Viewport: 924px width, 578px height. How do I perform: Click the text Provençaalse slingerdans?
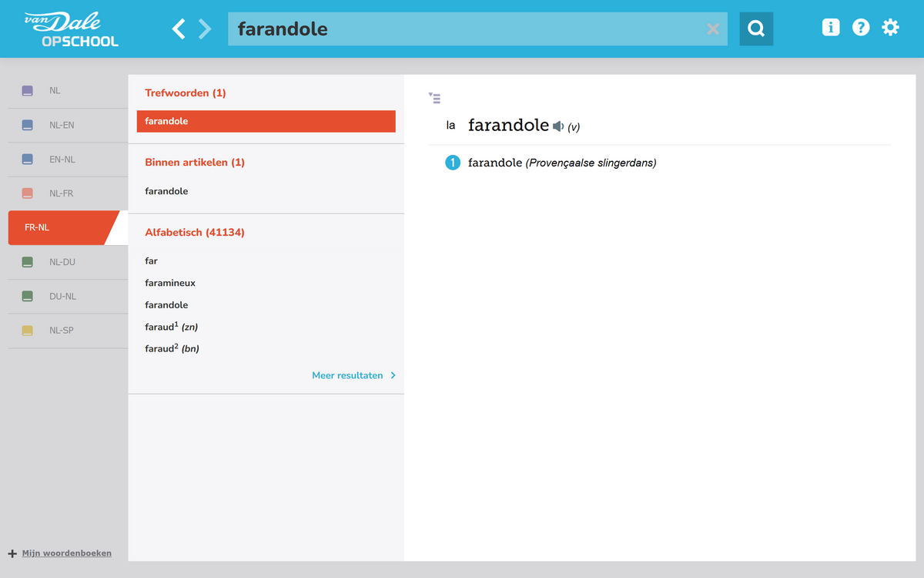(591, 163)
